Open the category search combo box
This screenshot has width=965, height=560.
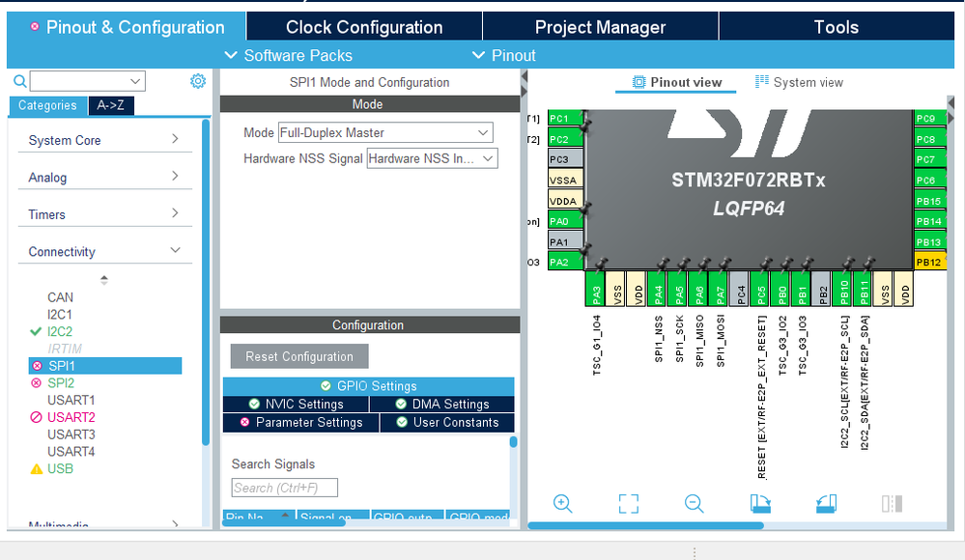pyautogui.click(x=87, y=81)
